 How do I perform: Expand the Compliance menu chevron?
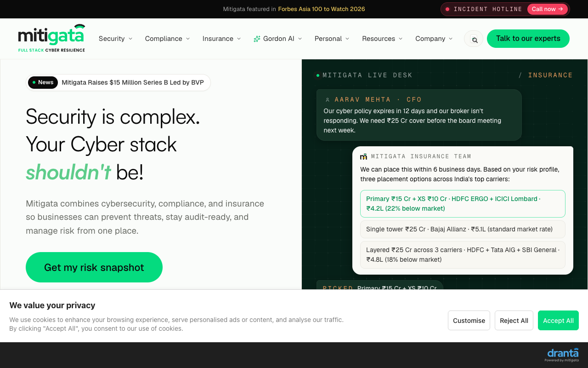(188, 39)
